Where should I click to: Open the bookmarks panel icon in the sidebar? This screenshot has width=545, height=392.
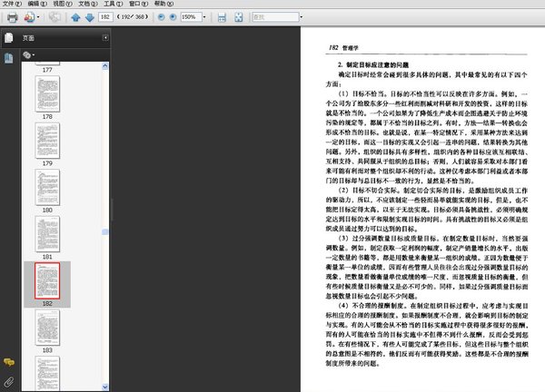(9, 57)
